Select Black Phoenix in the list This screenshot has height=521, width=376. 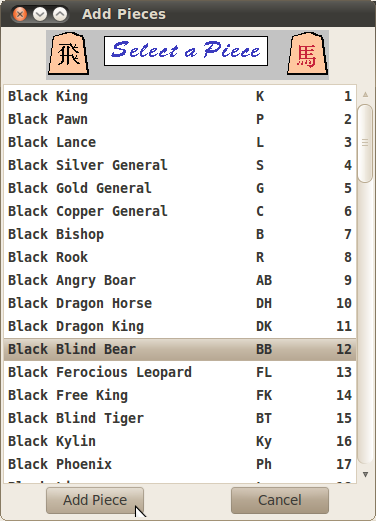point(180,464)
